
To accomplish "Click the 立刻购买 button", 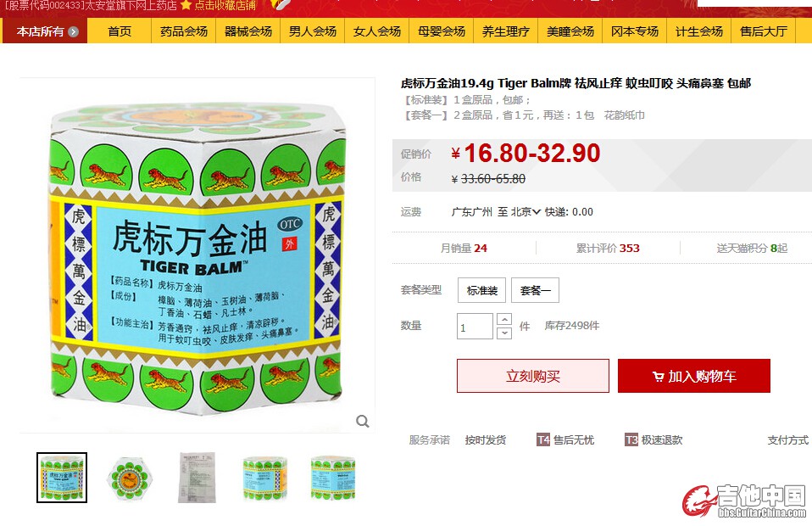I will pos(533,376).
